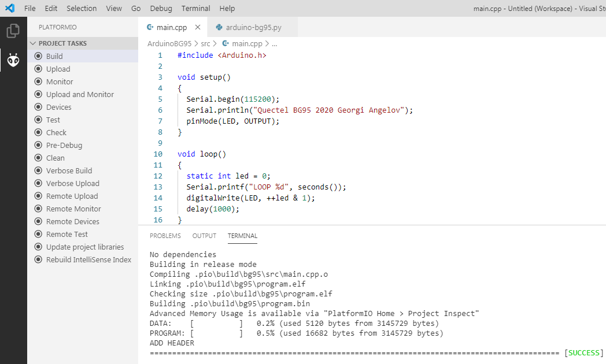606x364 pixels.
Task: Run the Upload and Monitor task
Action: 83,94
